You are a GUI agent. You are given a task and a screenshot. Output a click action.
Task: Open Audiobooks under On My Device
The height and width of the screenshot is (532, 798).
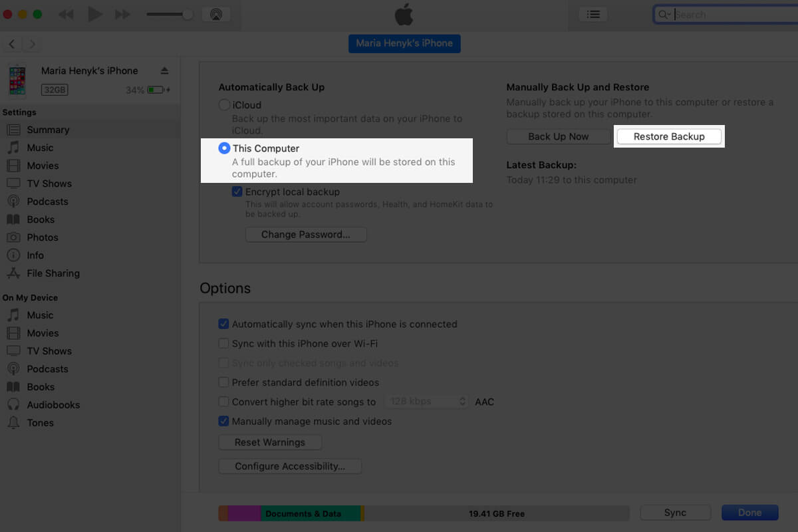click(x=53, y=405)
